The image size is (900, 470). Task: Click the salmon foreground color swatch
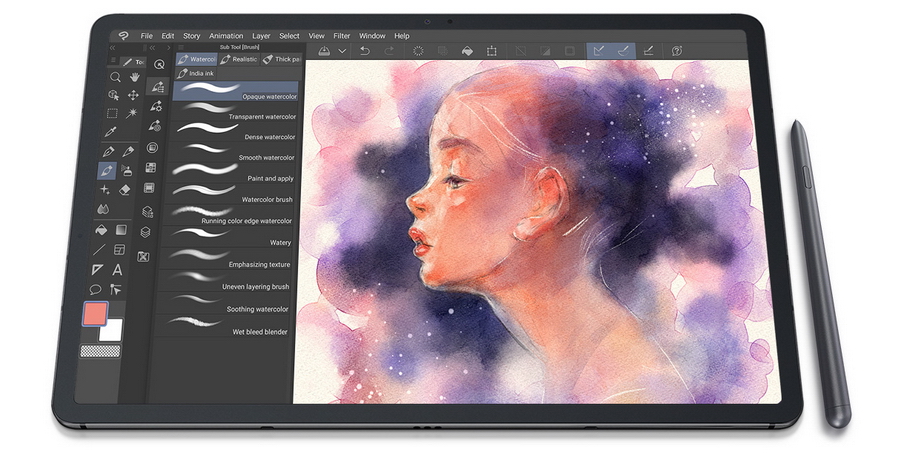point(96,315)
